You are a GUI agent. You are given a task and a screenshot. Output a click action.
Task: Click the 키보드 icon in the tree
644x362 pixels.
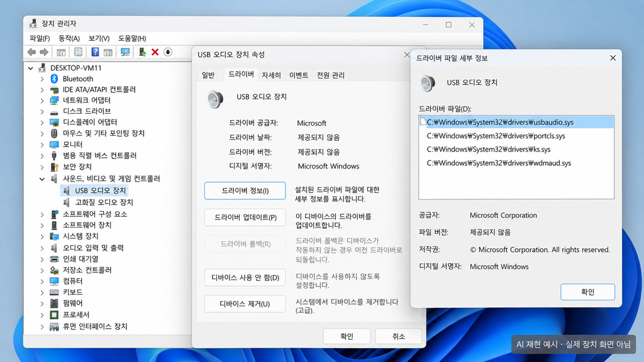[54, 292]
